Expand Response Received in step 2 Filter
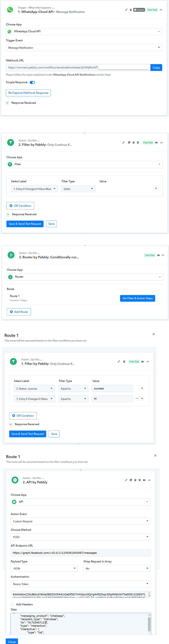The width and height of the screenshot is (169, 644). 8,214
